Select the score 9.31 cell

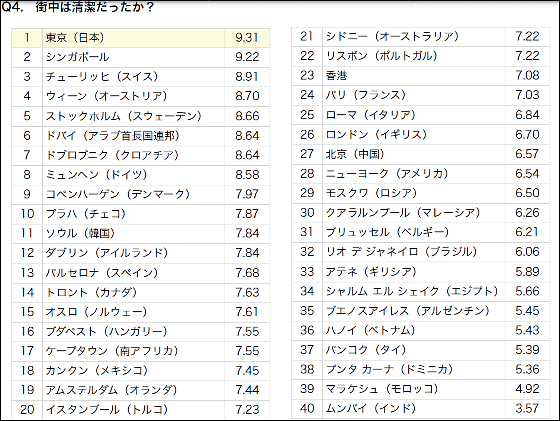[x=247, y=38]
